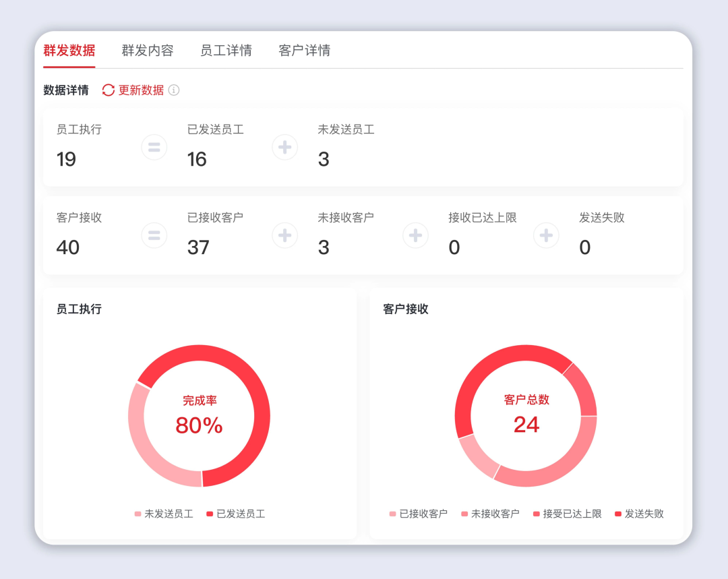Toggle the 已接收客户 legend item

(x=419, y=514)
